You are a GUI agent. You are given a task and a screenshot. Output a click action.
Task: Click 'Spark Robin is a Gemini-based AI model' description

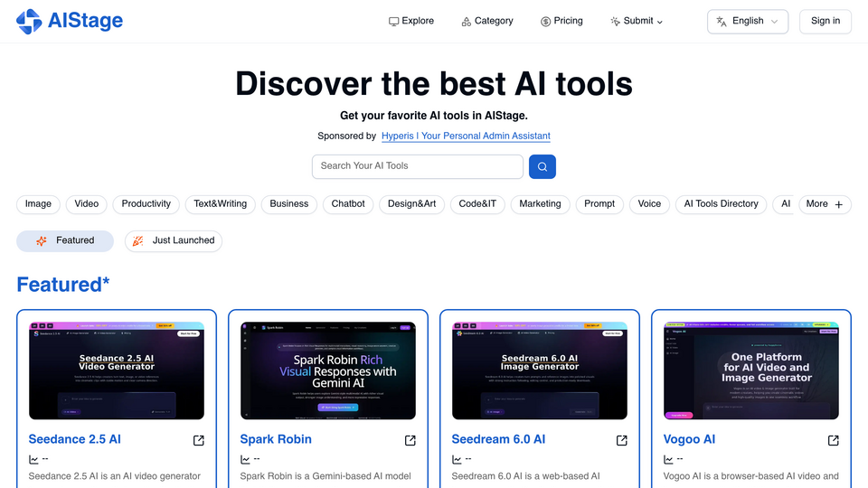pos(325,476)
